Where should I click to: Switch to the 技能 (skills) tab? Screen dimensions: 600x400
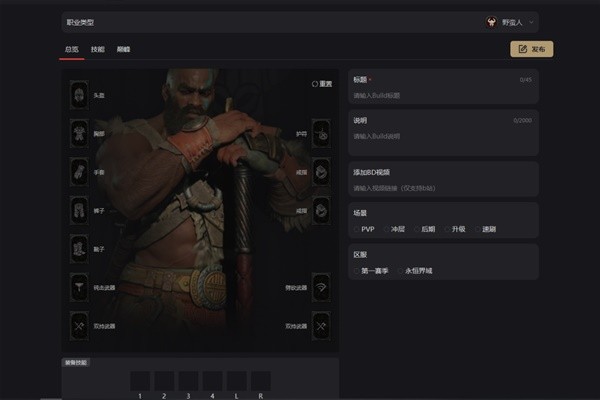[97, 49]
